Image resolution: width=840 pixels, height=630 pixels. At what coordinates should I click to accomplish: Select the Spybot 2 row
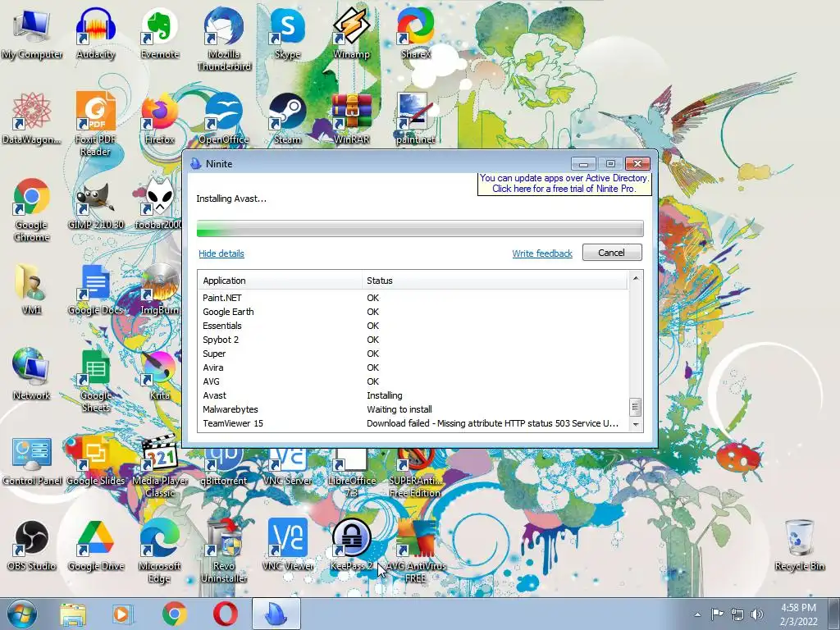(x=413, y=340)
